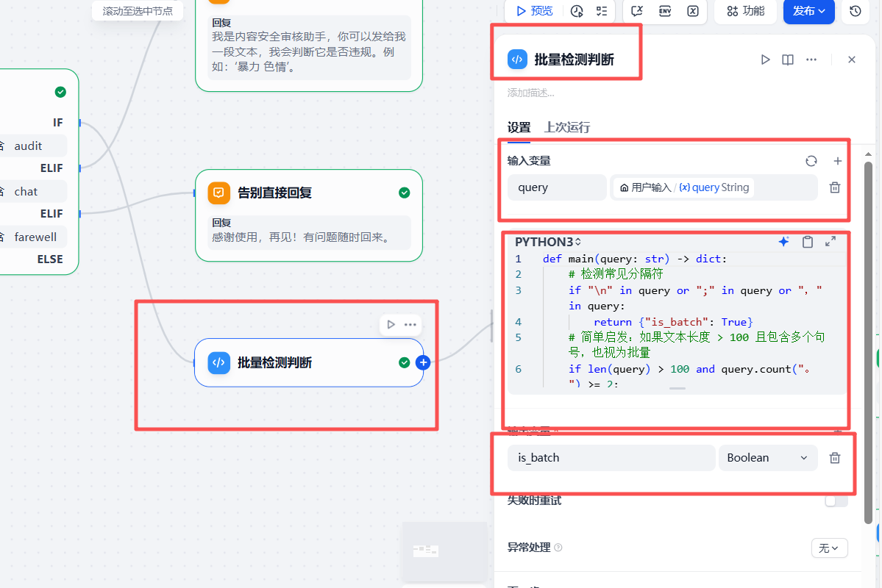The image size is (882, 588).
Task: Open the PYTHON3 language selector
Action: click(548, 243)
